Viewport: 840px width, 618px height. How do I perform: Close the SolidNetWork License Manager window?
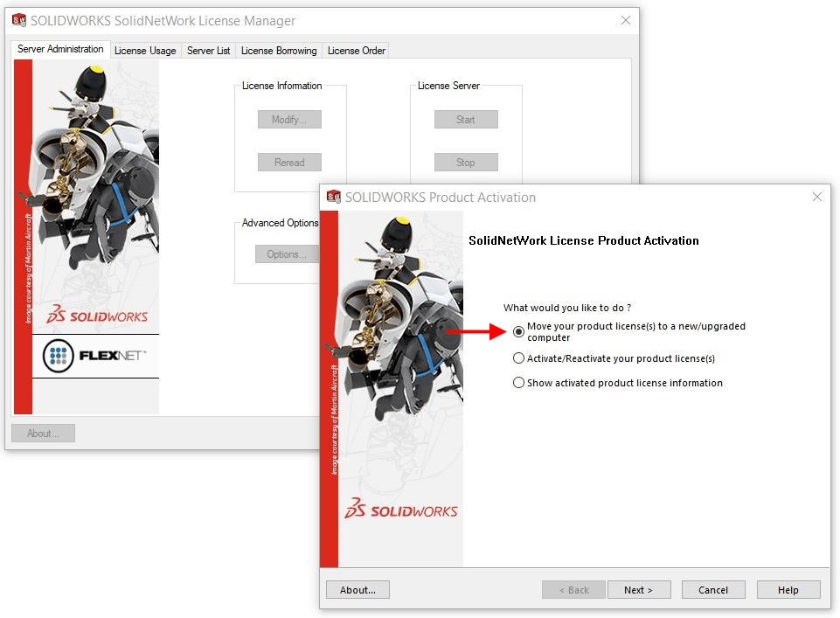pyautogui.click(x=625, y=20)
